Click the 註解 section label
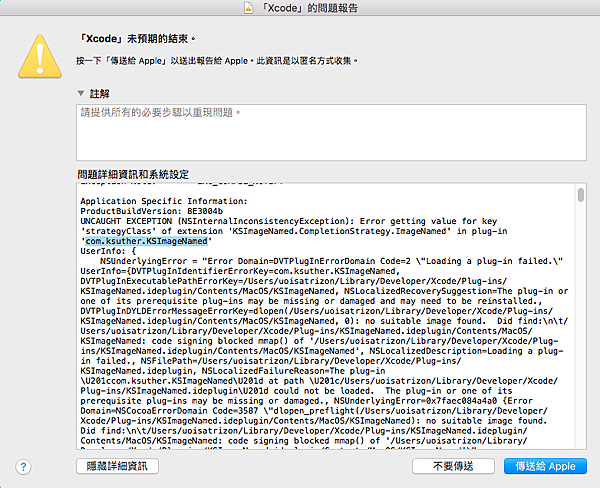600x488 pixels. (x=99, y=94)
